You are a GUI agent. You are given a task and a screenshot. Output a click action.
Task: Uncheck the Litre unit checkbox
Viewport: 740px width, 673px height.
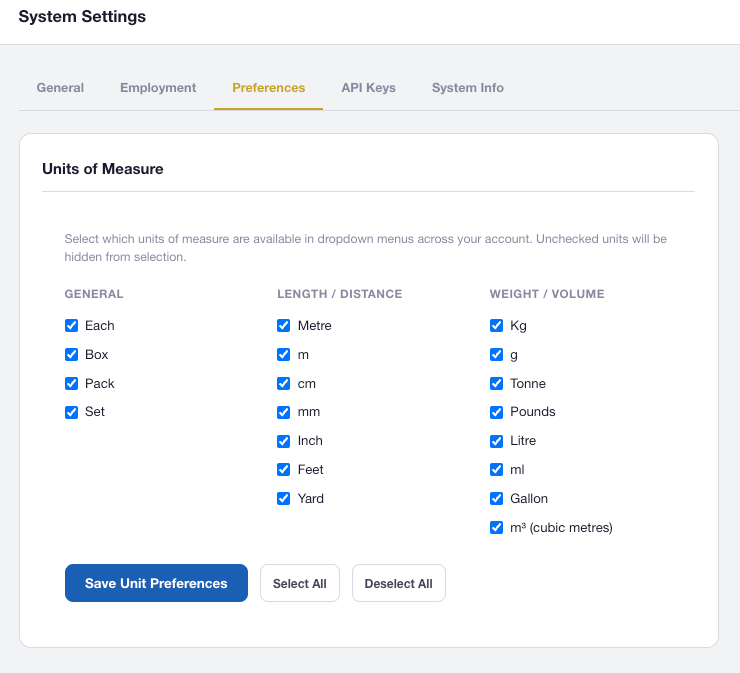(496, 441)
